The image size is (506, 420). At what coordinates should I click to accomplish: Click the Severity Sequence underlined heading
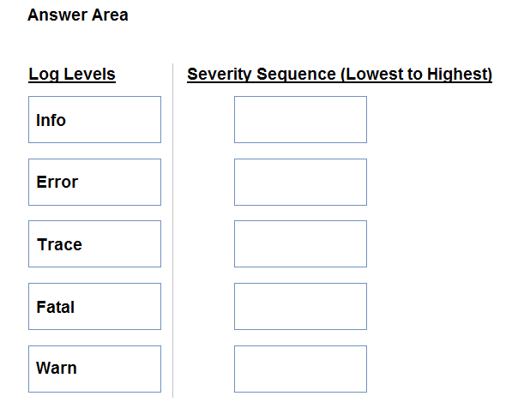point(340,75)
